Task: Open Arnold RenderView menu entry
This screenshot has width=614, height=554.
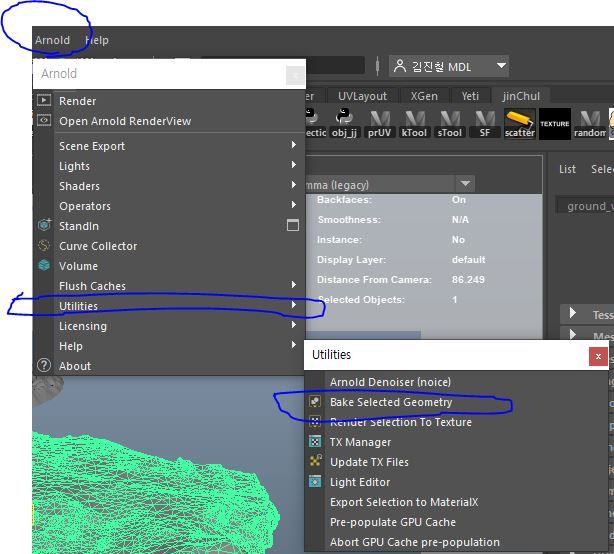Action: tap(125, 121)
